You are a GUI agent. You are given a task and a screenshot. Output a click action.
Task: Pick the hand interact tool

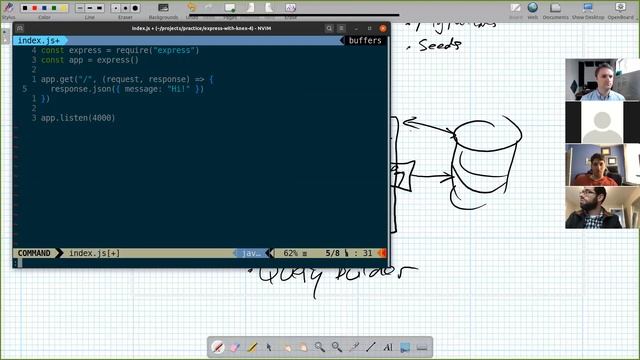point(287,347)
